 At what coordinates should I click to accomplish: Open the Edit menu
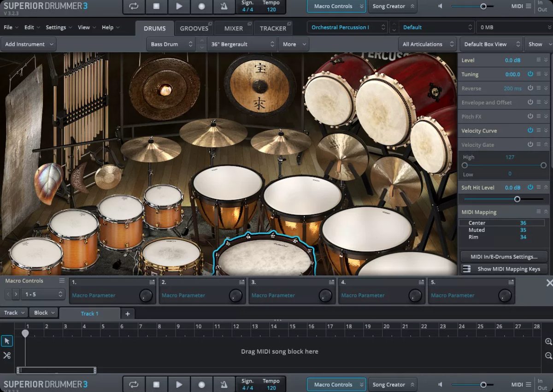pyautogui.click(x=32, y=27)
